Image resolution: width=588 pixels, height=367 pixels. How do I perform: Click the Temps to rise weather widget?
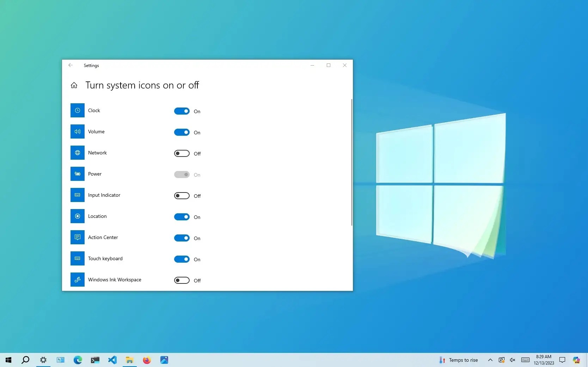(x=458, y=360)
